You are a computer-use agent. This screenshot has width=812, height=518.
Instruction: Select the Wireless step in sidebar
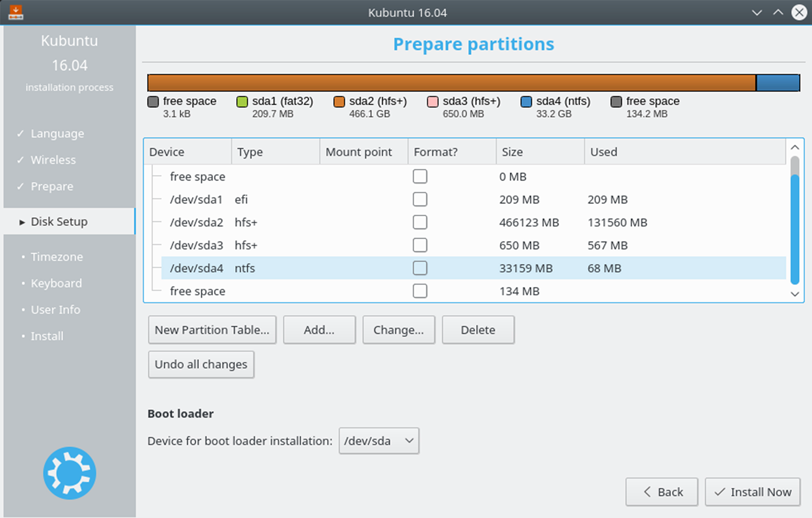pyautogui.click(x=53, y=160)
